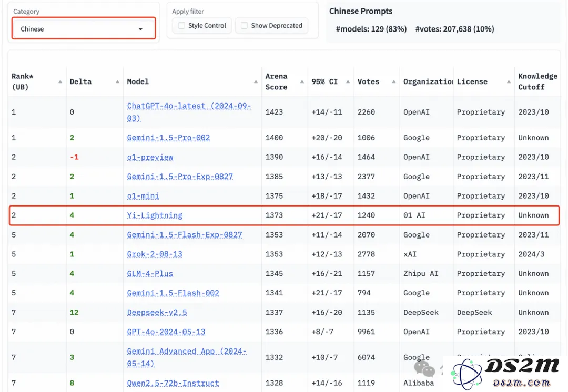
Task: Click the 2024/3 knowledge cutoff cell
Action: coord(531,254)
